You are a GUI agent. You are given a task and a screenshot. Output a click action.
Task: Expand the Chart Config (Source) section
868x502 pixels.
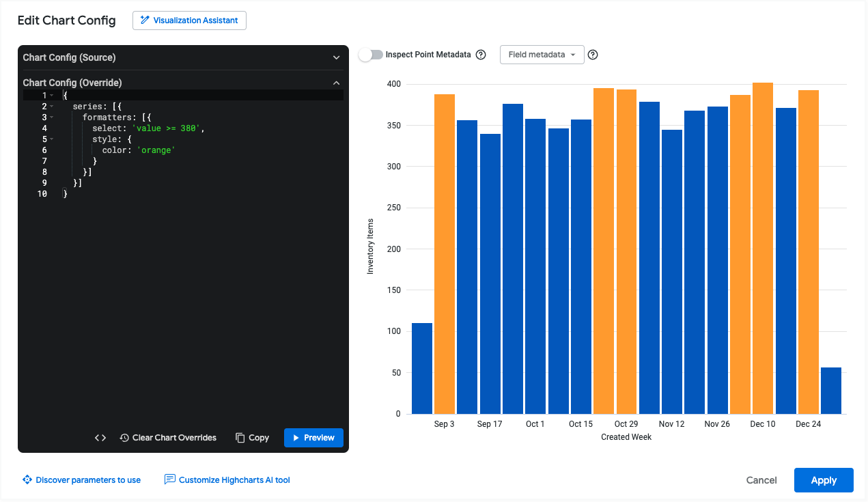coord(336,58)
